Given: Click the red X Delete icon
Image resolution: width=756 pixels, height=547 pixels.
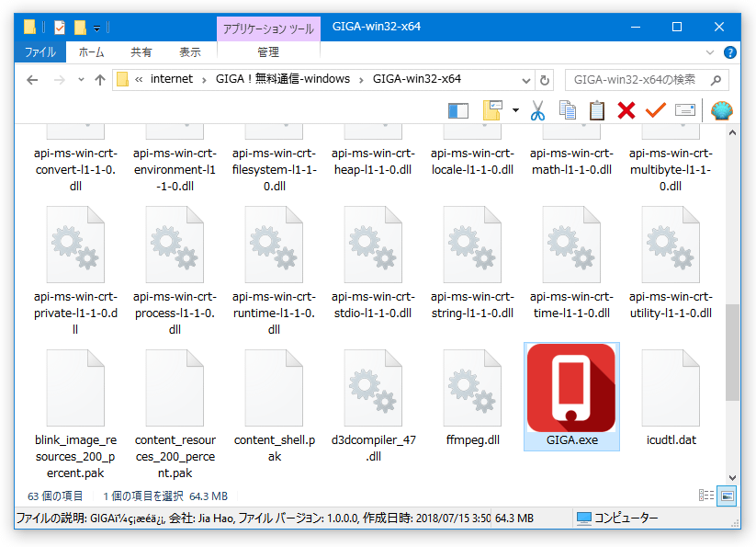Looking at the screenshot, I should 626,110.
